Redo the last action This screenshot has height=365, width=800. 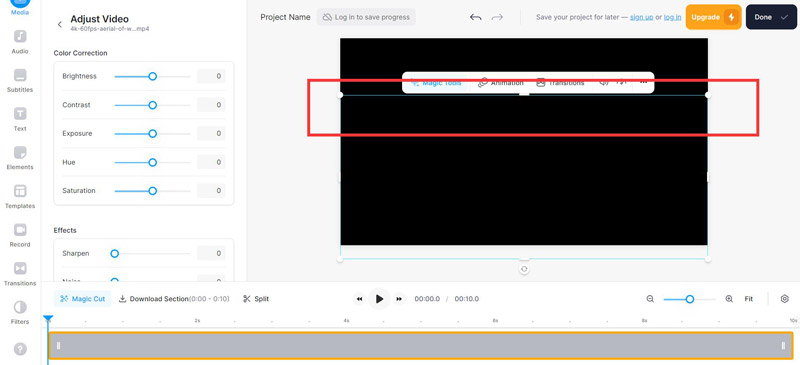pos(497,17)
